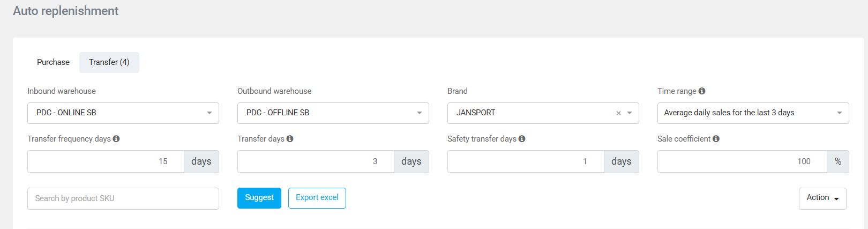Click the Transfer frequency days input
The width and height of the screenshot is (868, 229).
(x=106, y=161)
